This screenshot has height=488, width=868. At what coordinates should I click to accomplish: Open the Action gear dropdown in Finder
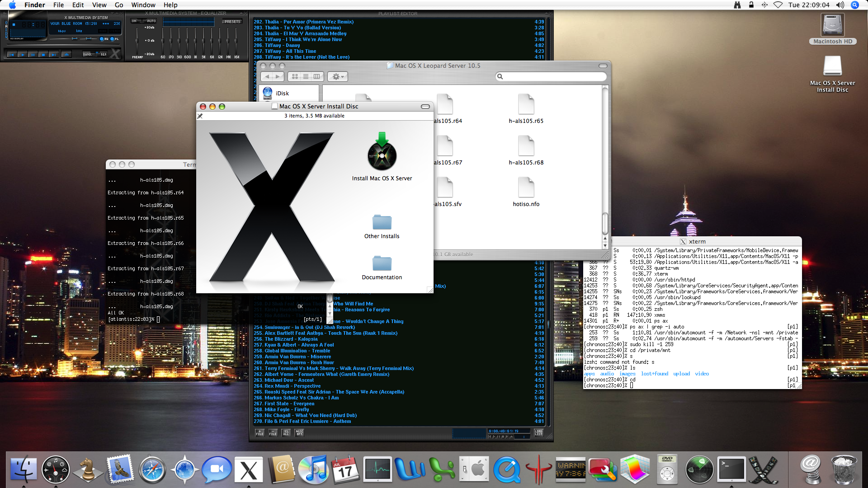point(338,77)
